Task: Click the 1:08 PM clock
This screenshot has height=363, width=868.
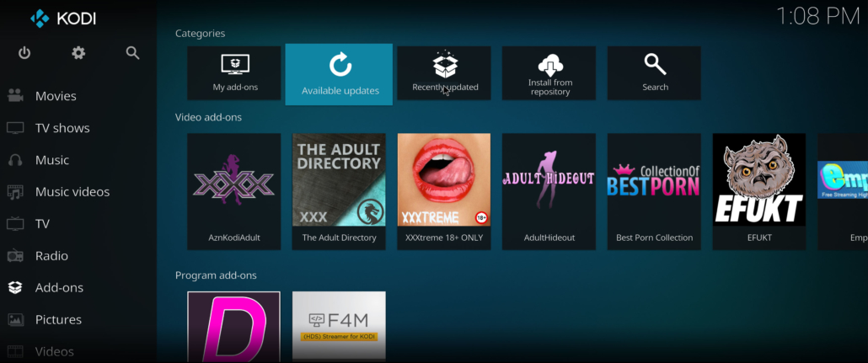Action: coord(817,16)
